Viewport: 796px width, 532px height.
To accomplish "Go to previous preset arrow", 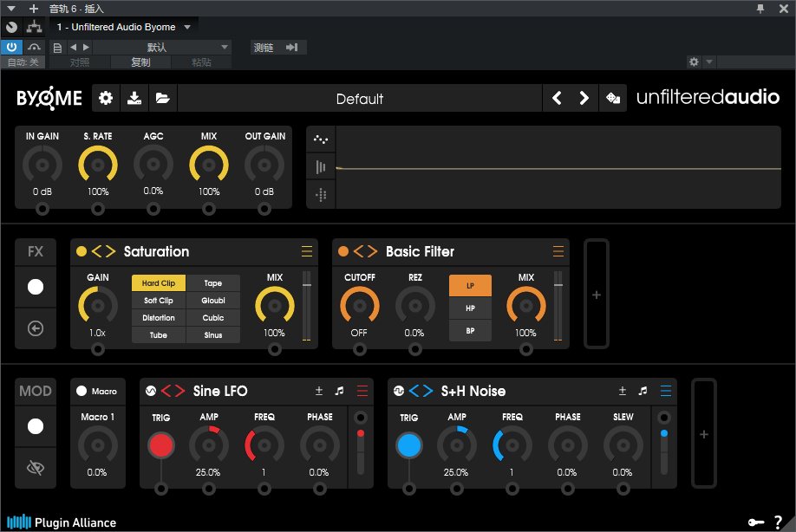I will pos(557,98).
